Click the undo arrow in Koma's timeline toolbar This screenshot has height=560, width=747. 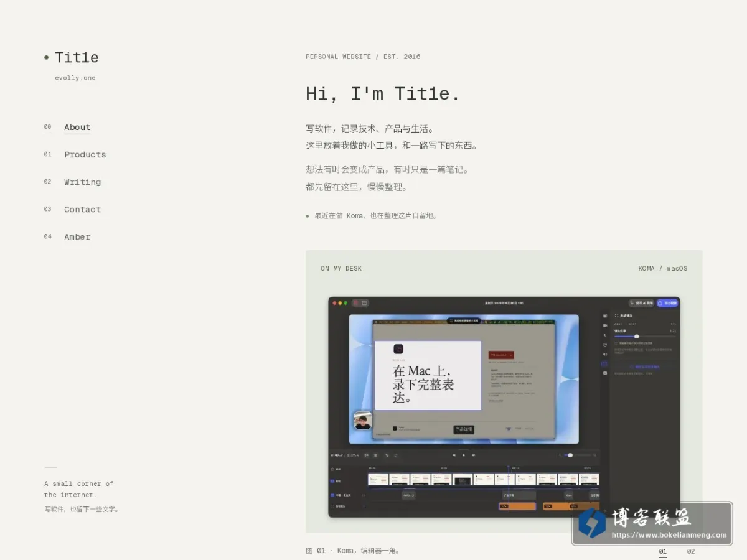(x=387, y=455)
